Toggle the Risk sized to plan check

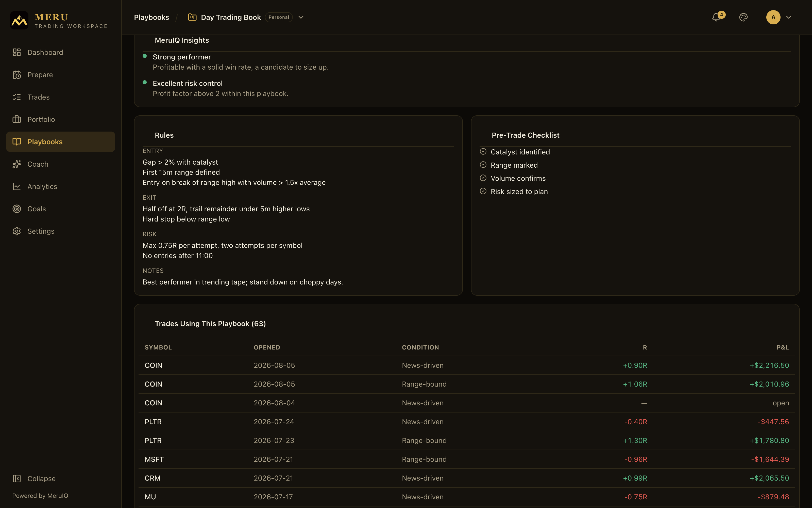click(483, 191)
